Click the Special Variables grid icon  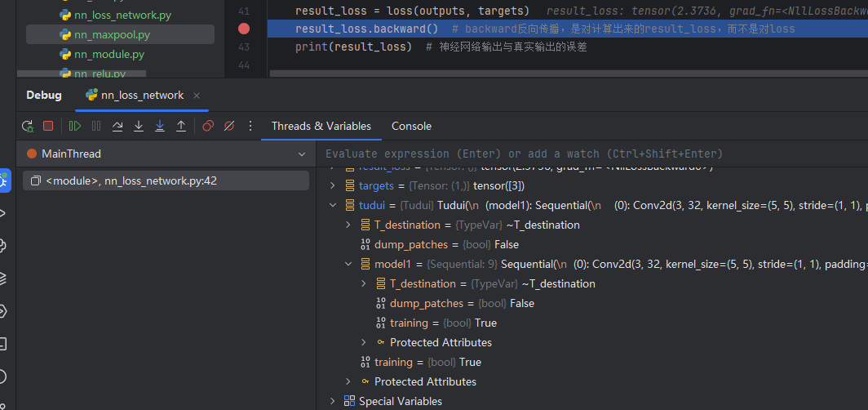(349, 401)
